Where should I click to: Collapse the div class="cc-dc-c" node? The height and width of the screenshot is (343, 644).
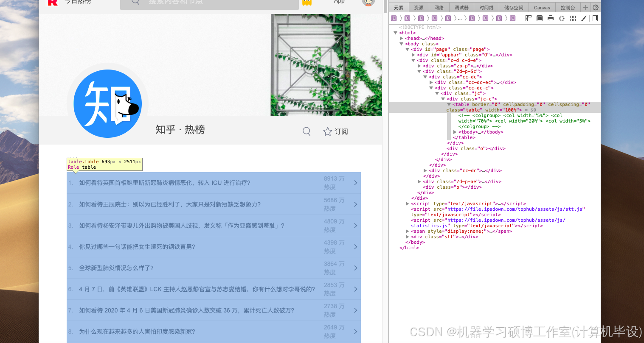pos(431,88)
